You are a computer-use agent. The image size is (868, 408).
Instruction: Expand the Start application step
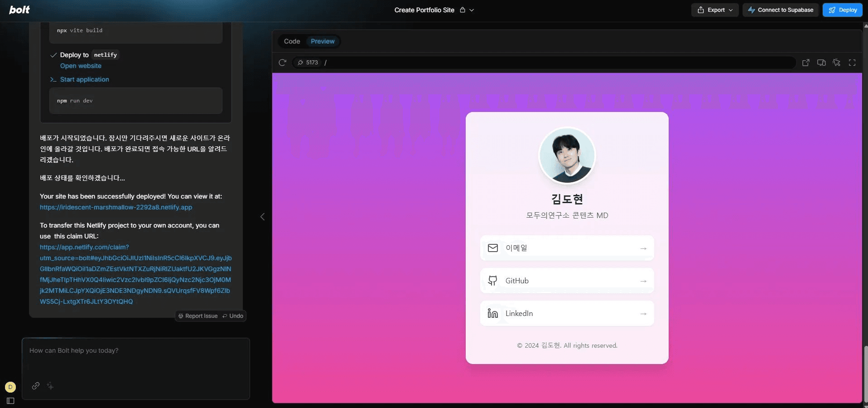tap(84, 79)
